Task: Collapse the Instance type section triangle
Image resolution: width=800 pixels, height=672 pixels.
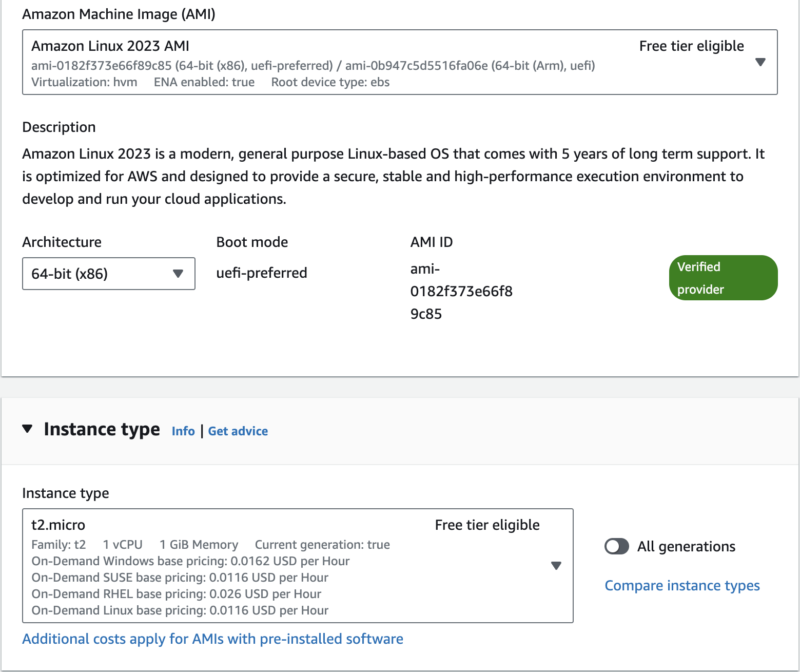Action: click(28, 429)
